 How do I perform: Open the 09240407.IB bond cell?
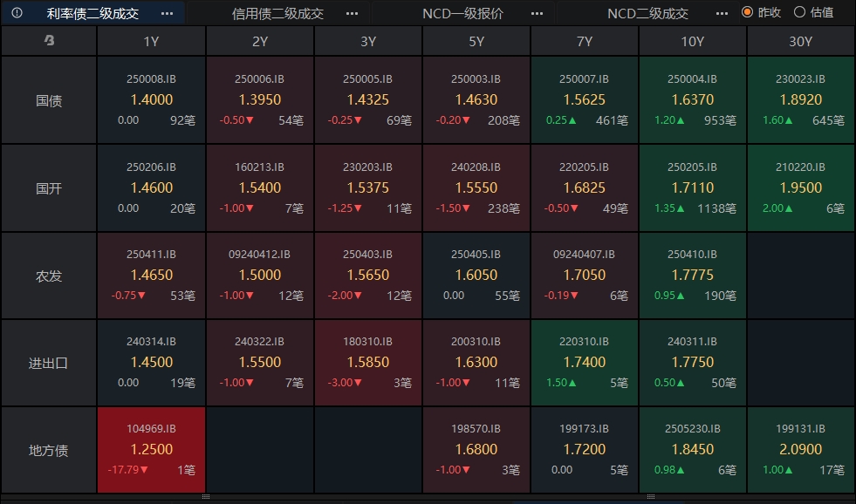point(584,276)
